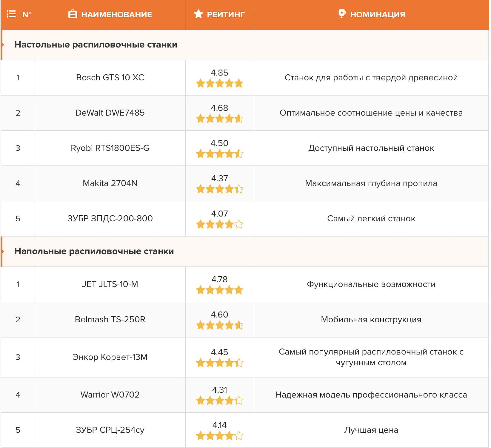Expand the Настольные распиловочные станки section
The width and height of the screenshot is (491, 448).
click(96, 45)
